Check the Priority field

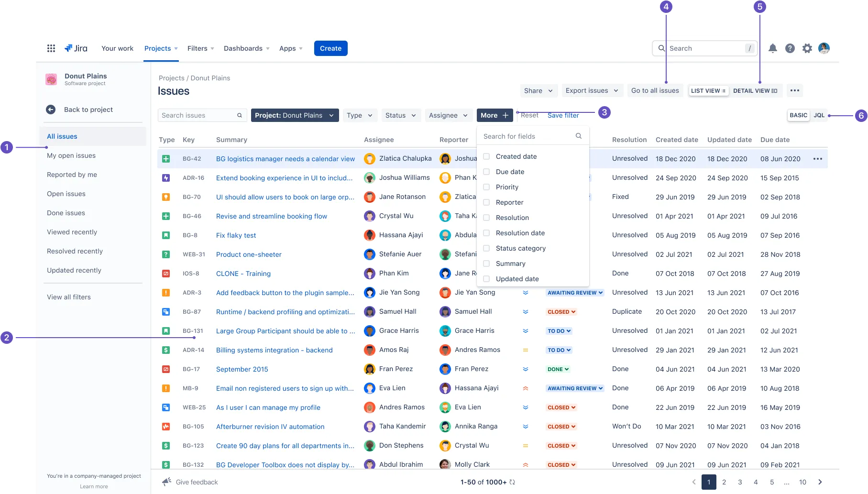click(486, 187)
